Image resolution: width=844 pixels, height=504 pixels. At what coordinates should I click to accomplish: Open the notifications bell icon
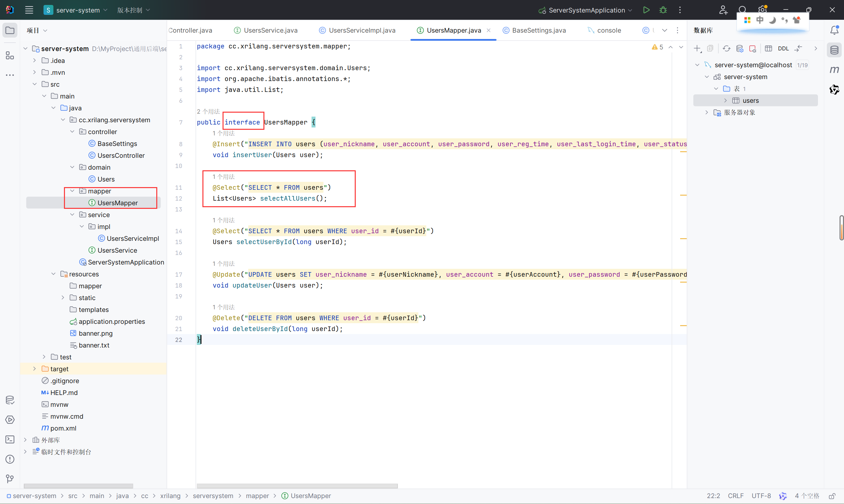click(834, 30)
